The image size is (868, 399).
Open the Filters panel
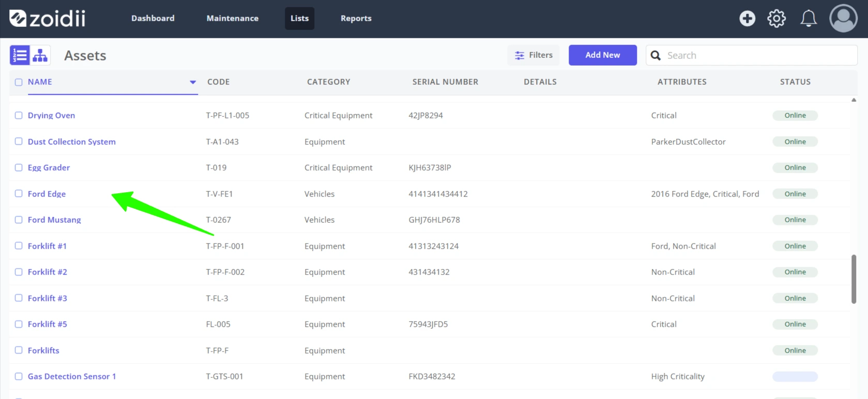pyautogui.click(x=534, y=55)
